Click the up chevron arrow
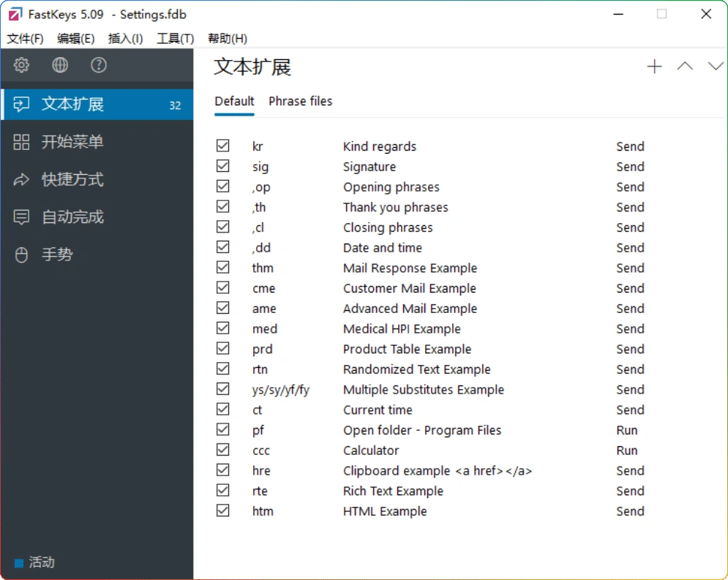The width and height of the screenshot is (728, 580). (685, 66)
